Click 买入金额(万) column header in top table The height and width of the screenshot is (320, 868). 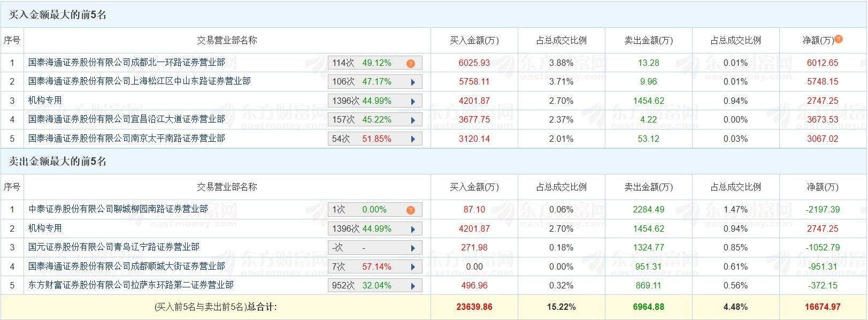point(474,40)
